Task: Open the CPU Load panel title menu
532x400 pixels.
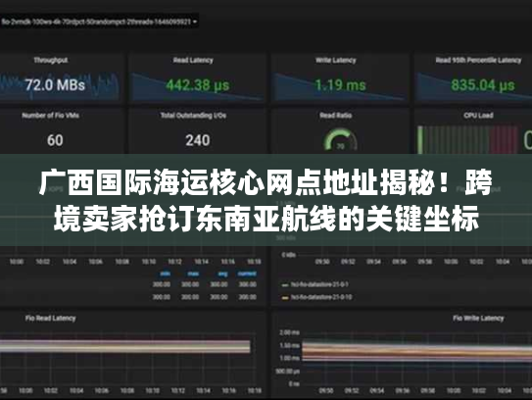Action: coord(478,116)
